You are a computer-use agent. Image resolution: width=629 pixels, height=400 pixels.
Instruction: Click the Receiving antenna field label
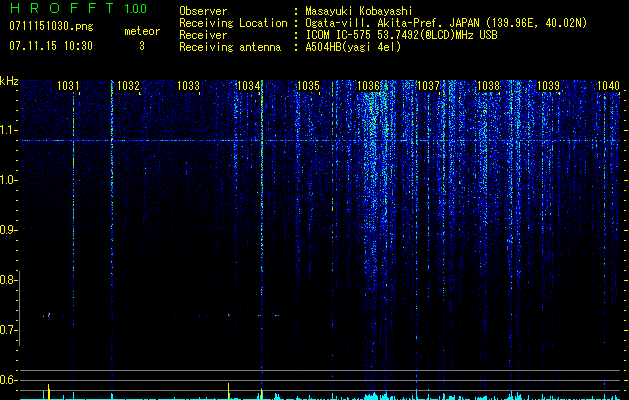tap(230, 47)
